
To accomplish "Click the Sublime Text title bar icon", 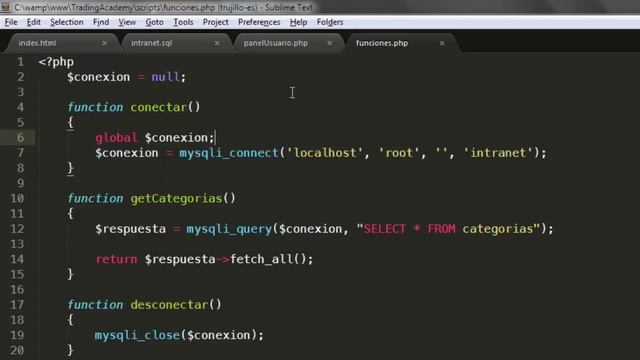I will click(5, 7).
